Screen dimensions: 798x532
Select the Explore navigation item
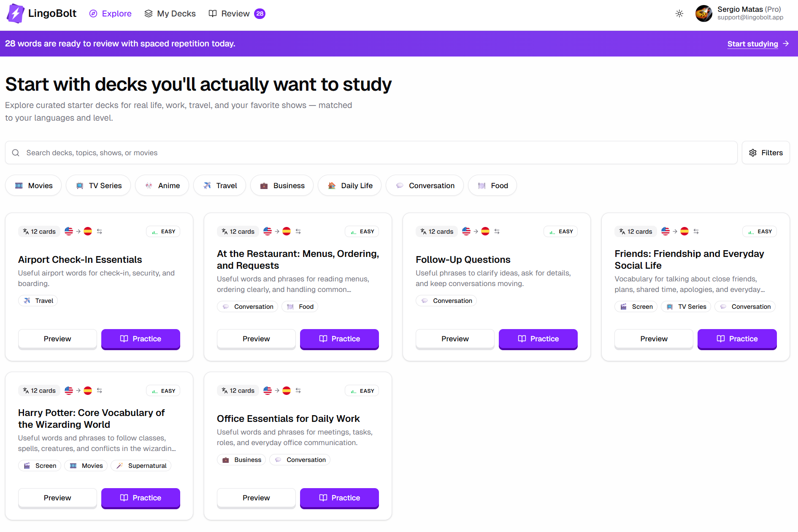click(110, 14)
